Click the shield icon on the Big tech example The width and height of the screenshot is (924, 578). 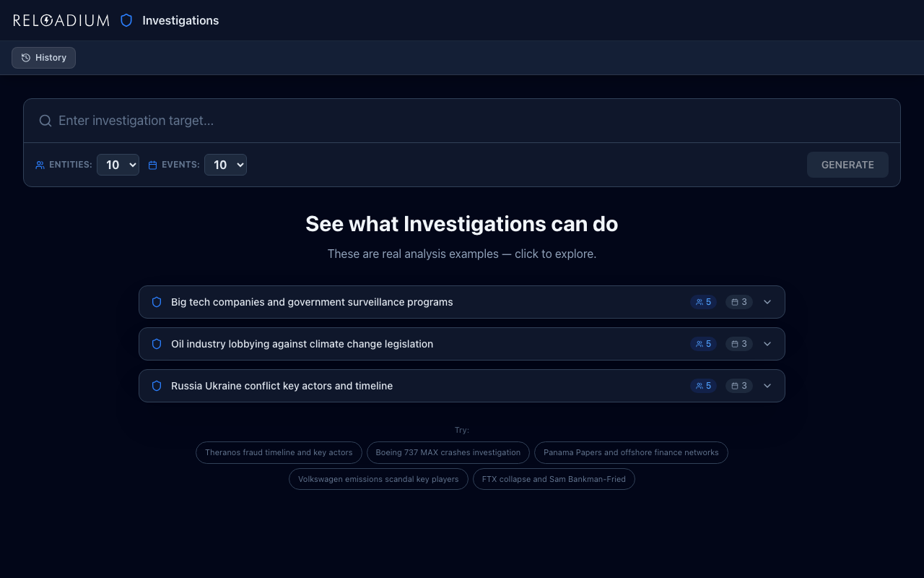[157, 302]
